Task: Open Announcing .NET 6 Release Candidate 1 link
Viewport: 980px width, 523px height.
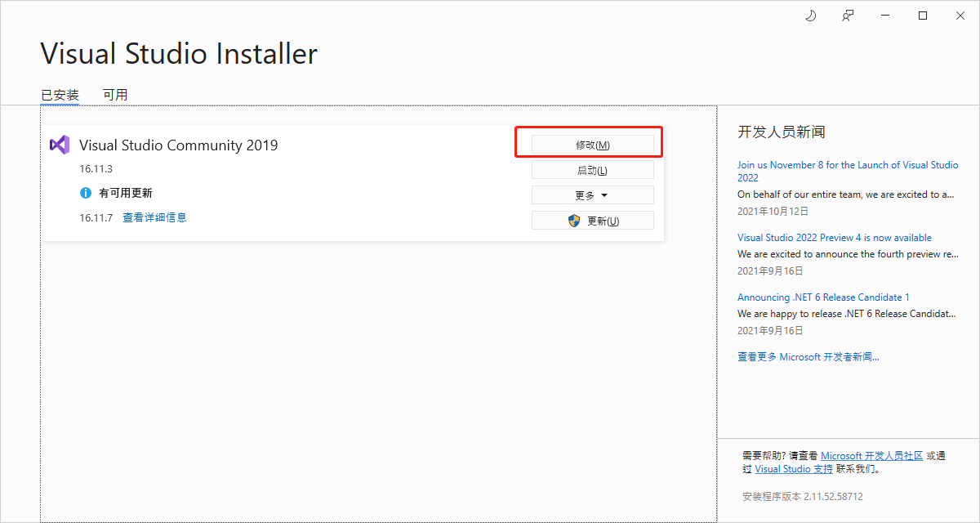Action: (x=823, y=297)
